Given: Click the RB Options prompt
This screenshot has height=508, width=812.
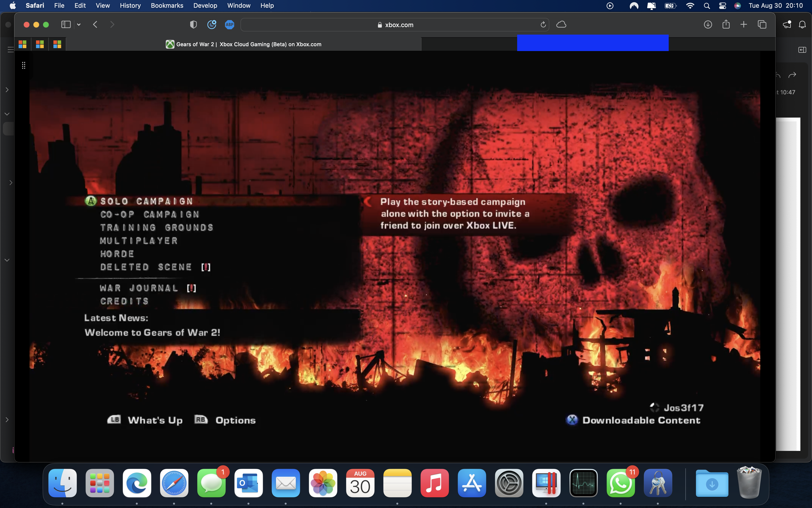Looking at the screenshot, I should coord(225,420).
